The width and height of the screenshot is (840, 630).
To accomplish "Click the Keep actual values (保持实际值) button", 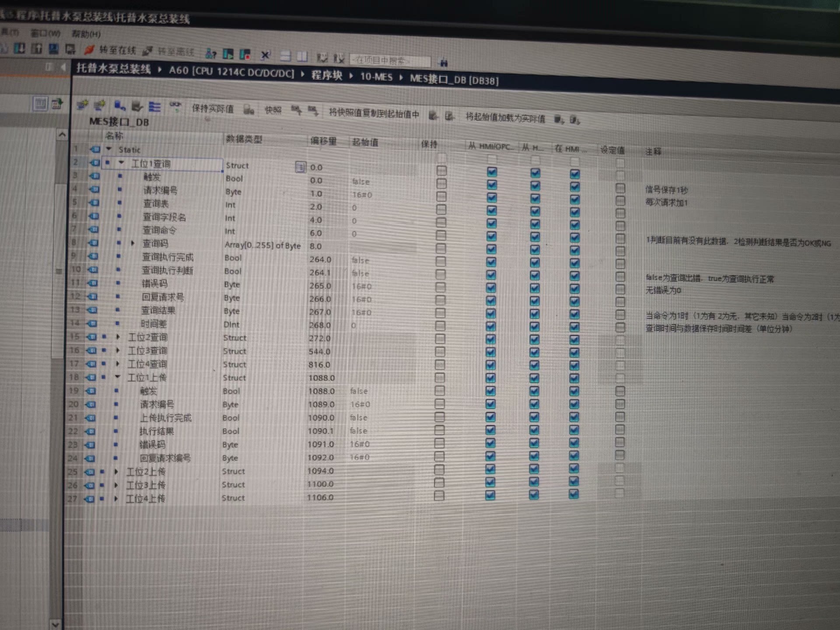I will (x=213, y=108).
